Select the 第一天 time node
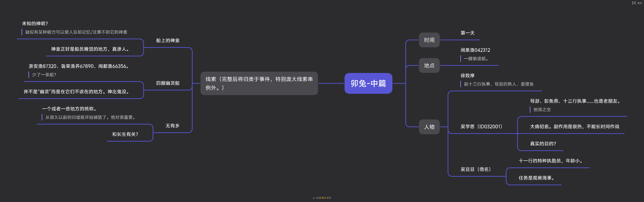The height and width of the screenshot is (202, 644). tap(467, 33)
